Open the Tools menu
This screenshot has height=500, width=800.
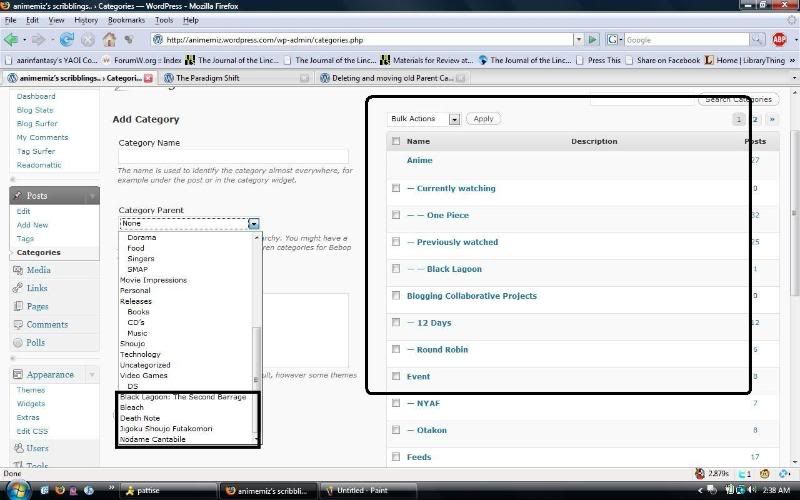[x=164, y=20]
